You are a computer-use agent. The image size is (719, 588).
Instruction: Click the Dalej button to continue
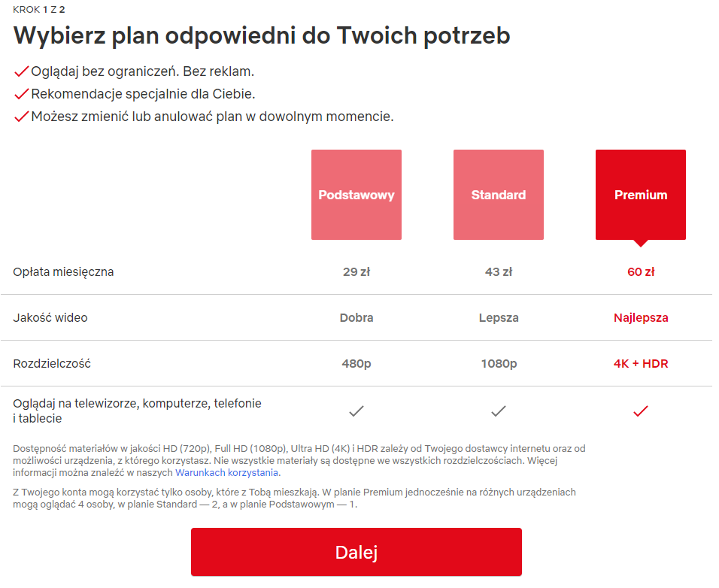[356, 551]
